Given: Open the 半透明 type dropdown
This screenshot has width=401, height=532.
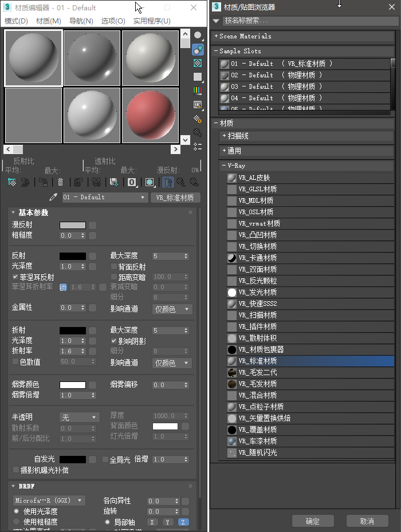Looking at the screenshot, I should click(x=79, y=418).
